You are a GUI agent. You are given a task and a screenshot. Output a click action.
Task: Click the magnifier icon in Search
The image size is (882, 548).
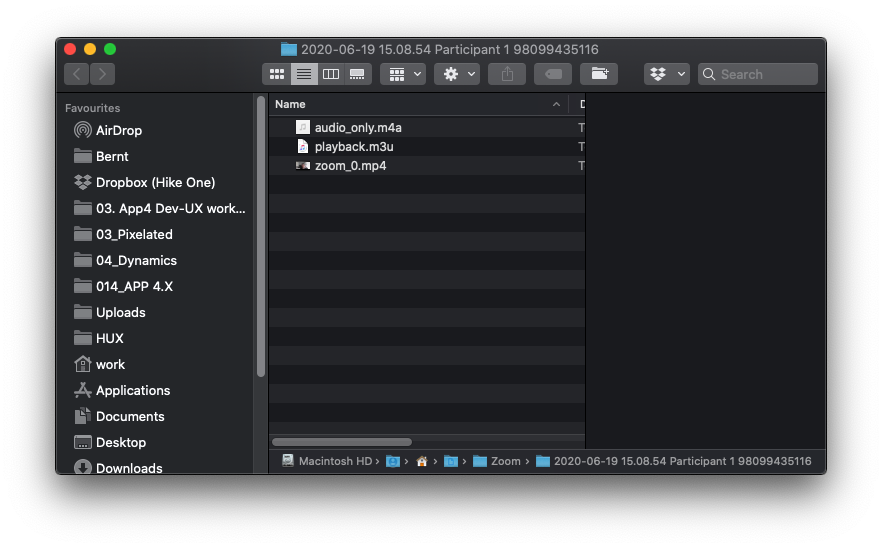[x=709, y=74]
